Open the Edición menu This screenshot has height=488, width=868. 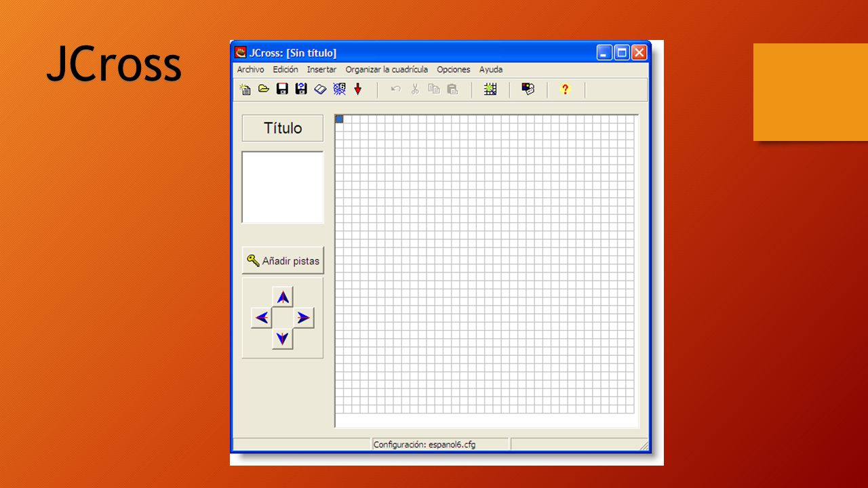point(285,69)
